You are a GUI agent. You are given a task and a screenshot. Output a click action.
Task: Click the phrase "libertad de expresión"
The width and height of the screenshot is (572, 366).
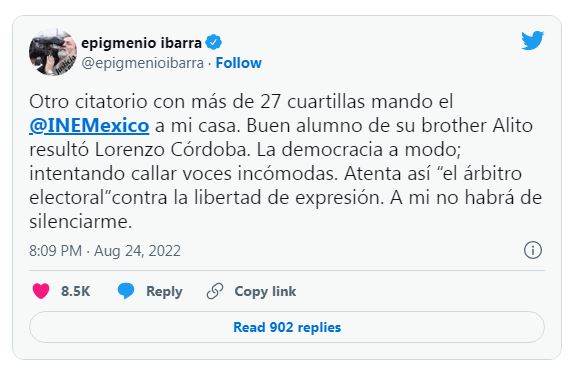click(x=289, y=198)
